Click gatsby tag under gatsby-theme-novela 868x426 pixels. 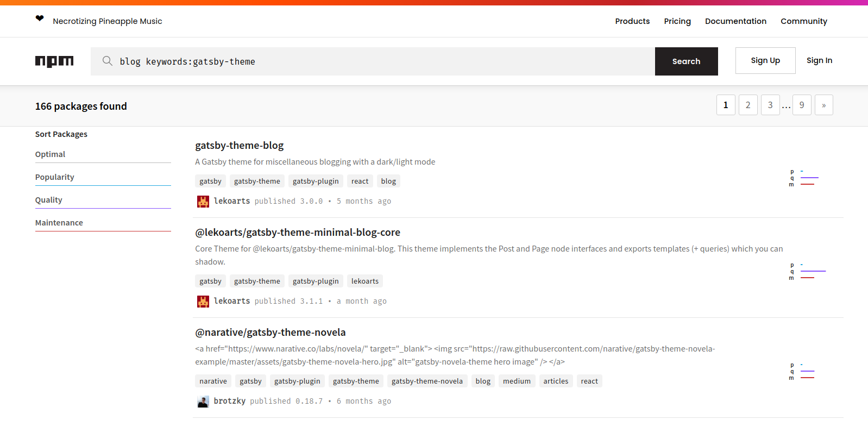point(250,381)
